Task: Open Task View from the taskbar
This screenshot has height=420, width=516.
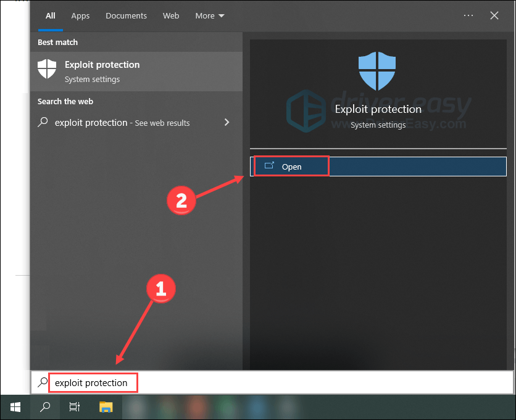Action: [74, 407]
